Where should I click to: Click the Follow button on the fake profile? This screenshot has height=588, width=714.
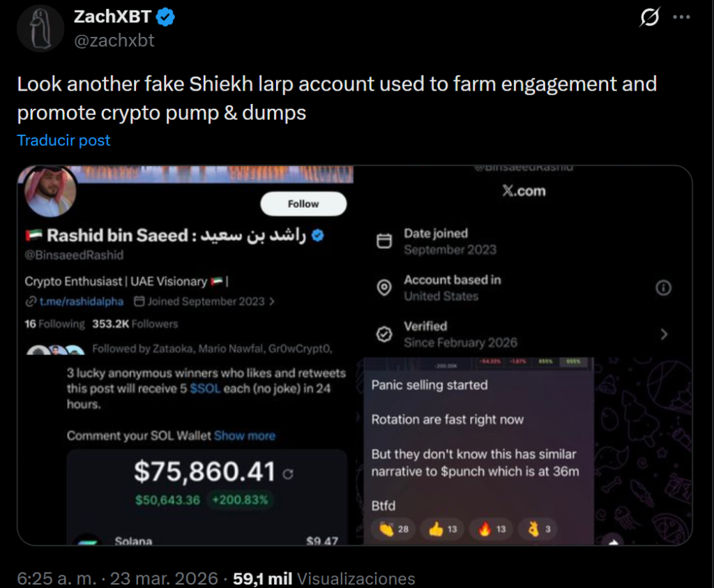point(303,204)
